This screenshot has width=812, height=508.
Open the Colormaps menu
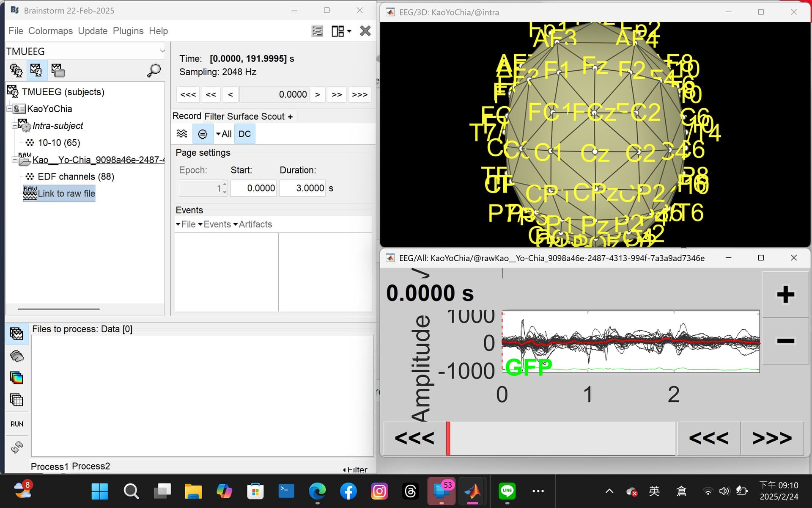pos(50,31)
